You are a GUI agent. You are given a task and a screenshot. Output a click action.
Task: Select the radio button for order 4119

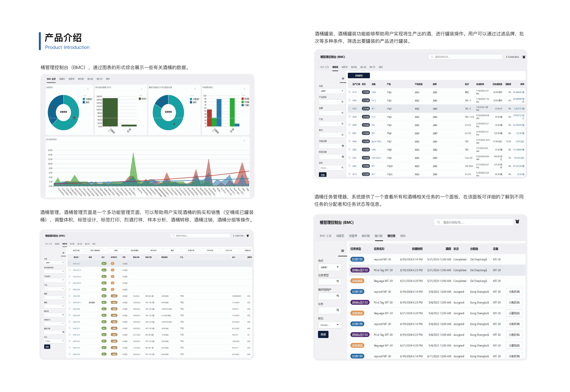click(350, 92)
